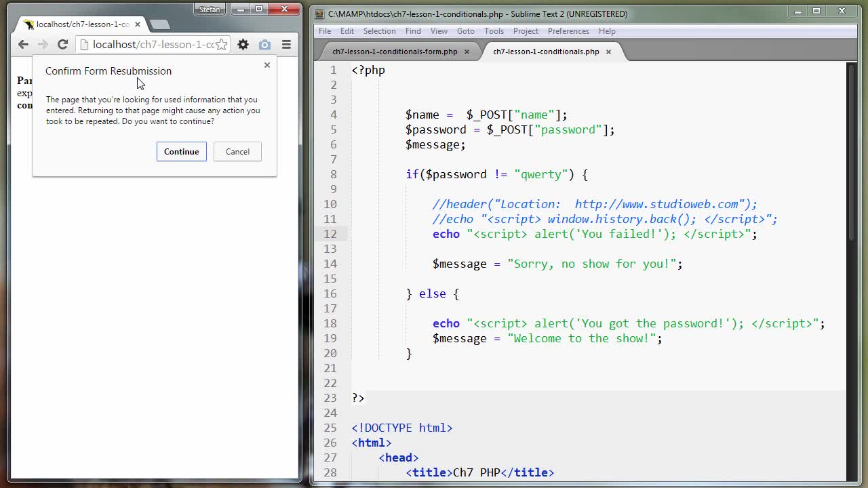Click the Sublime Text title bar icon
The image size is (868, 488).
(x=320, y=14)
